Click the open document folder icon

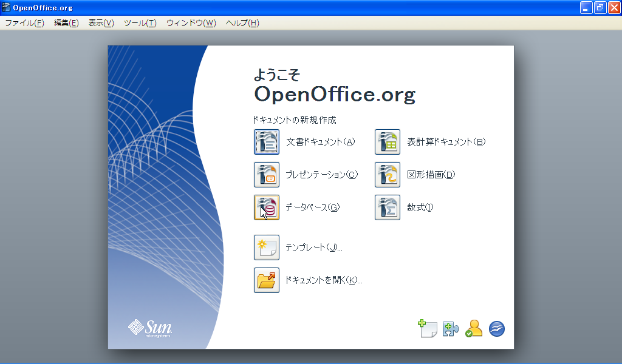(267, 280)
